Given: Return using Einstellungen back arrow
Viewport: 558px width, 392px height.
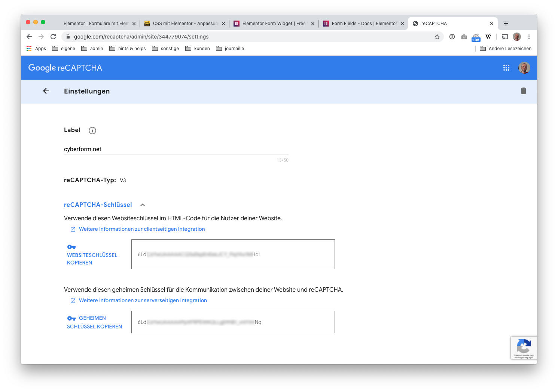Looking at the screenshot, I should pyautogui.click(x=46, y=91).
